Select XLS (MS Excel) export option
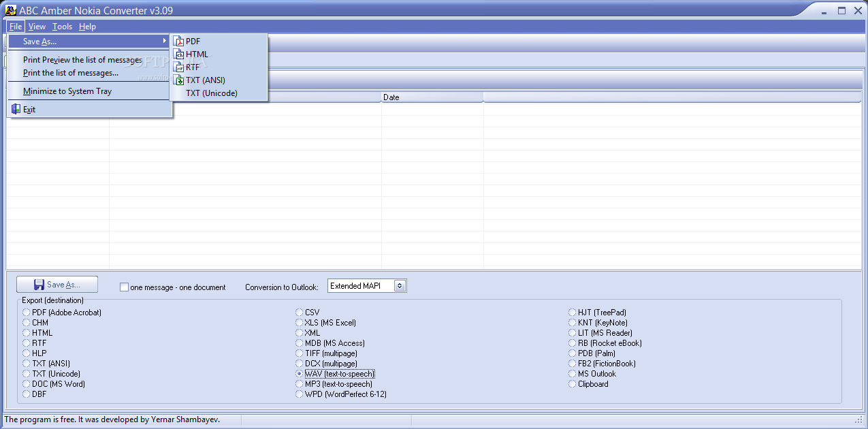The height and width of the screenshot is (429, 868). 326,323
